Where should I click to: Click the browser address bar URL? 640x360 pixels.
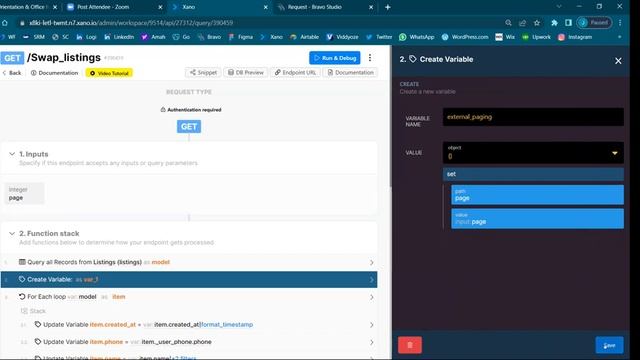[x=131, y=23]
